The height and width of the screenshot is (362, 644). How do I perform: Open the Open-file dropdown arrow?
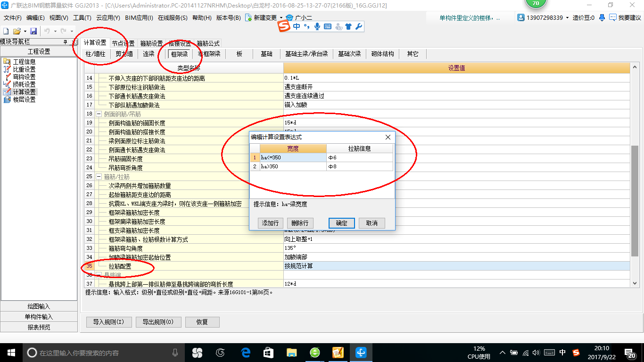pos(24,31)
